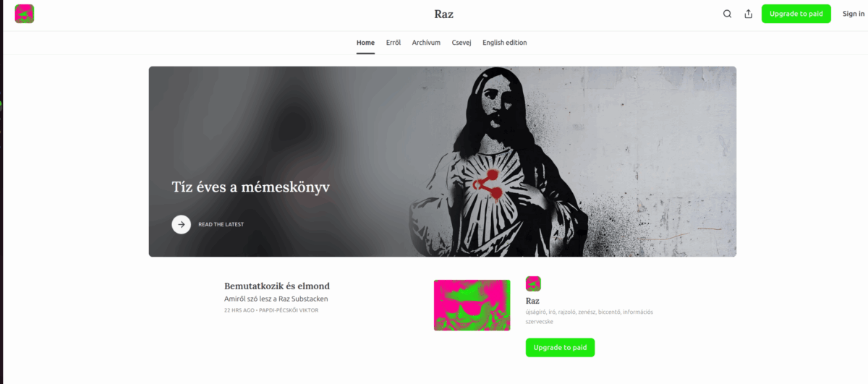Click the Raz title in header center
The image size is (868, 384).
coord(444,14)
